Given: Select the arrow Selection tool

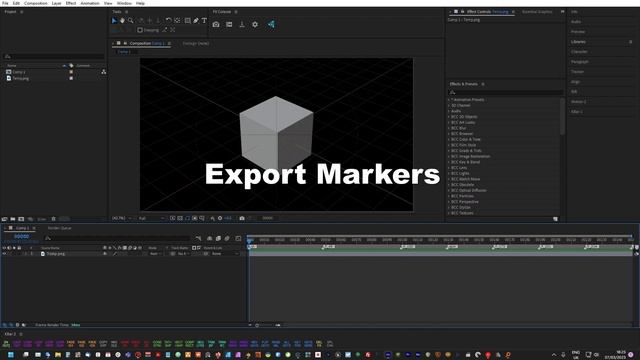Looking at the screenshot, I should pos(114,20).
